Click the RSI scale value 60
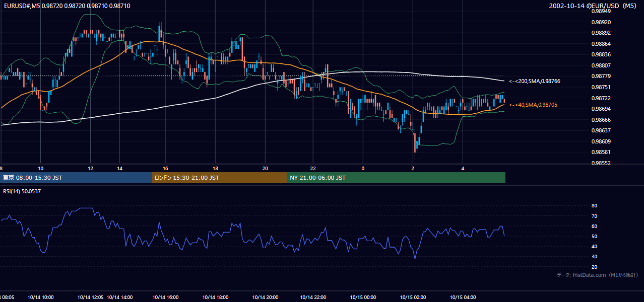644x302 pixels. 594,226
